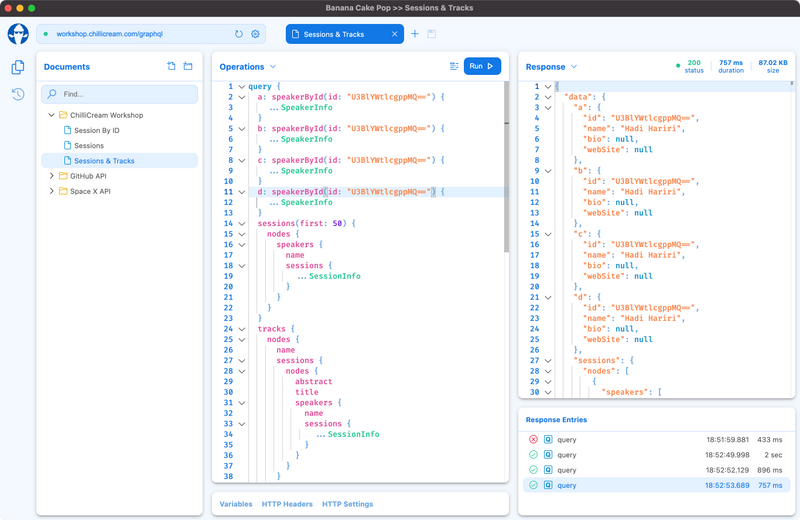This screenshot has width=800, height=520.
Task: Open a new tab with plus icon
Action: point(415,34)
